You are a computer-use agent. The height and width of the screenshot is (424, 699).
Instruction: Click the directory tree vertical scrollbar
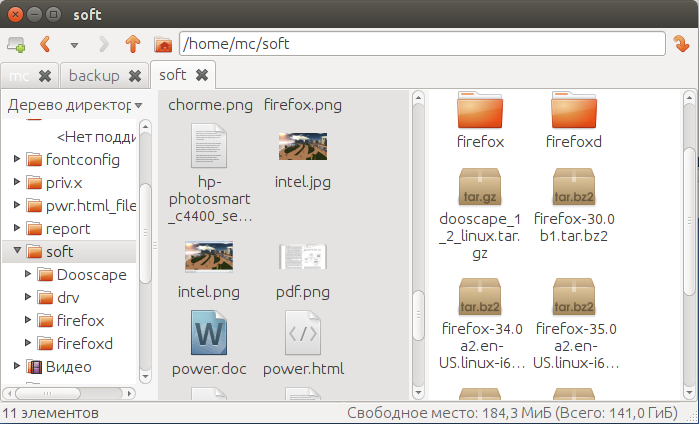145,252
